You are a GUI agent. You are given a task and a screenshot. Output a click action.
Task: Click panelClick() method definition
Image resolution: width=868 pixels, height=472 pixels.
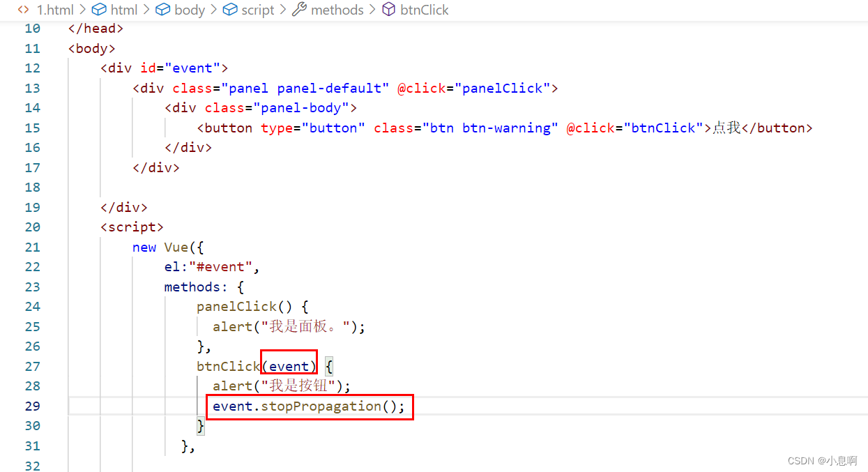252,307
